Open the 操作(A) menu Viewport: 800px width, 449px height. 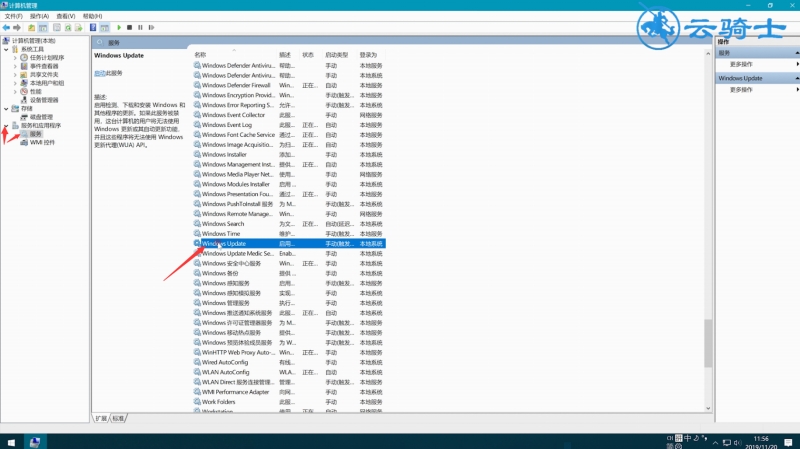click(39, 16)
